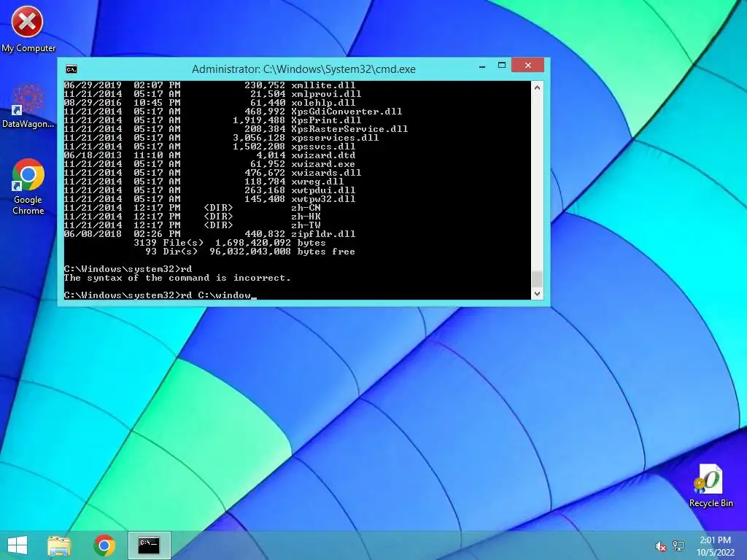Screen dimensions: 747x560
Task: Launch Chrome from the taskbar
Action: coord(104,545)
